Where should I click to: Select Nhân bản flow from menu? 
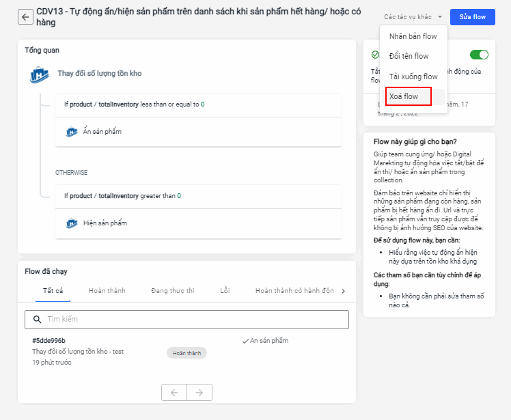(413, 36)
